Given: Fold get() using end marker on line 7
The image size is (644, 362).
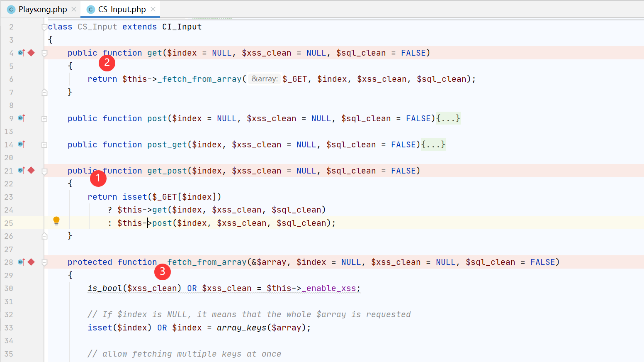Looking at the screenshot, I should point(44,93).
